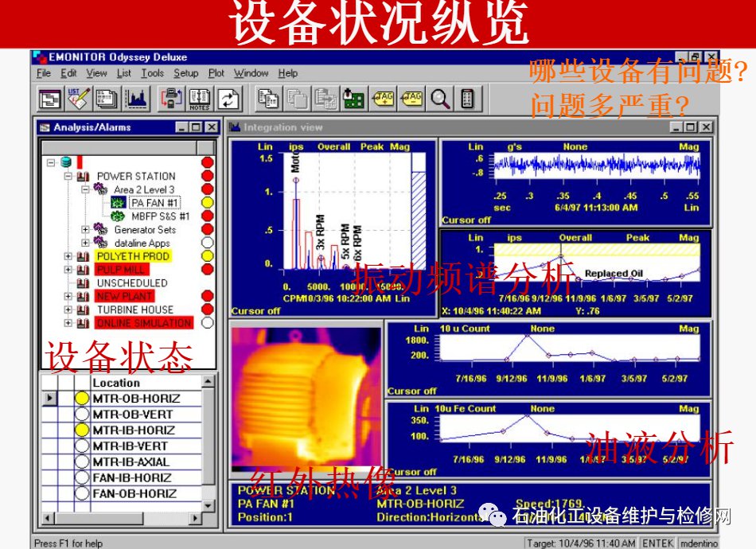Screen dimensions: 756x549
Task: Click the List edit pencil icon
Action: pyautogui.click(x=78, y=99)
